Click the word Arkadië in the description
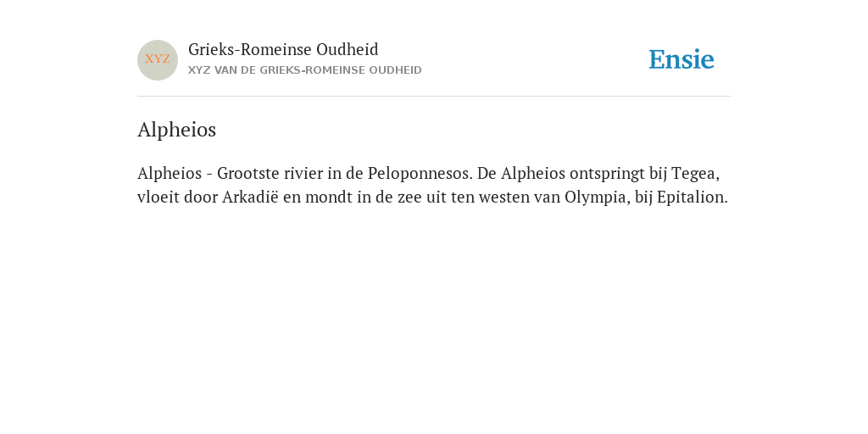Viewport: 868px width, 434px height. coord(250,197)
